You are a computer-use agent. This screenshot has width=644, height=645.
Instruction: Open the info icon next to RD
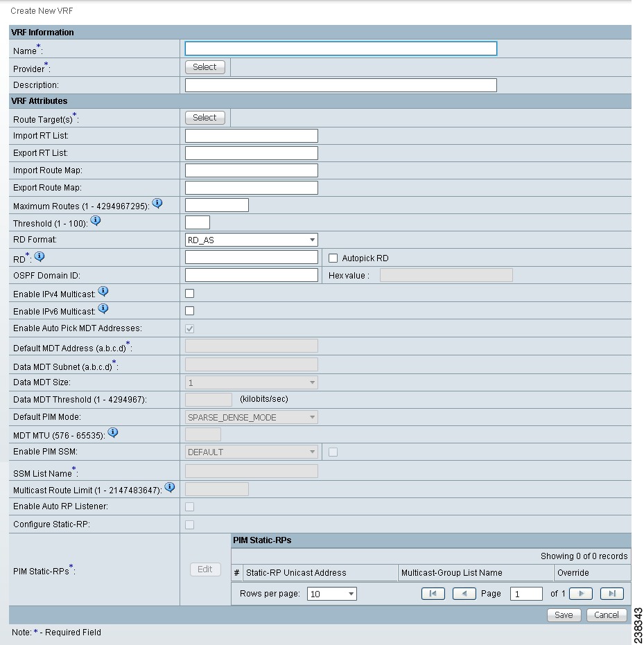pos(40,256)
